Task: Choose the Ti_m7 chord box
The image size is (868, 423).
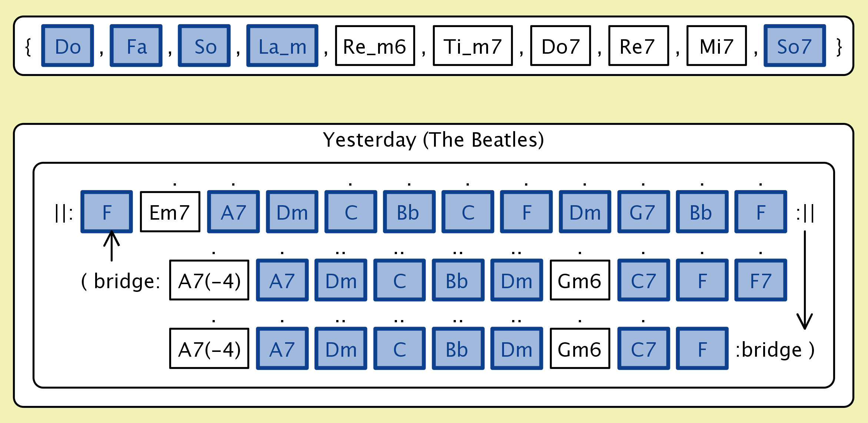Action: [x=473, y=46]
